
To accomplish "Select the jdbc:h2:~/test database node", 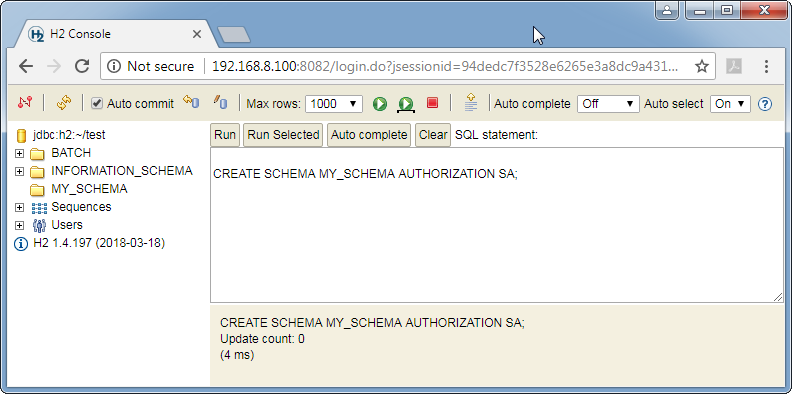I will (69, 135).
